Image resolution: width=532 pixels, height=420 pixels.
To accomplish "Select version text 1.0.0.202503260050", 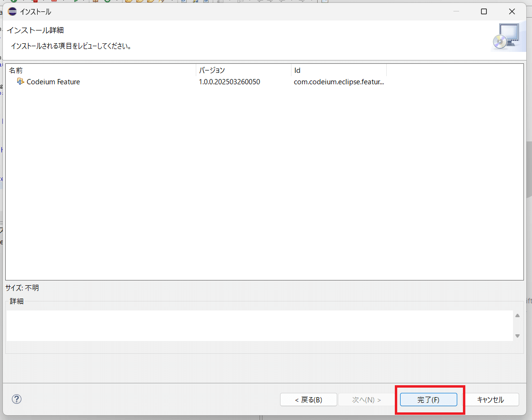I will click(230, 82).
